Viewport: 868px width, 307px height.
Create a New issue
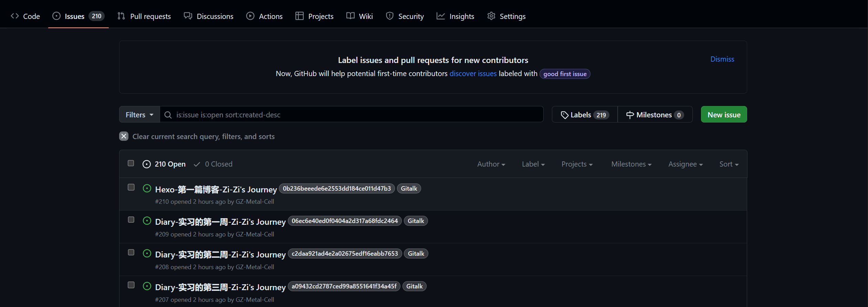point(724,115)
